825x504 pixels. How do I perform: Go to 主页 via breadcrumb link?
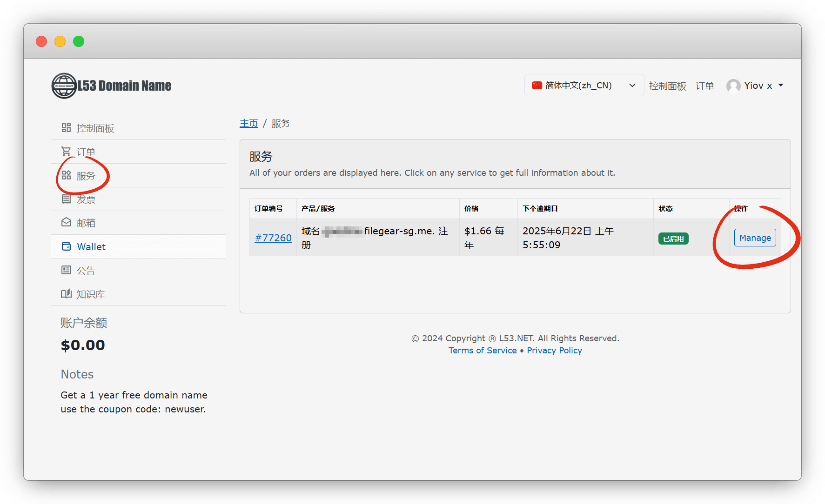coord(249,124)
